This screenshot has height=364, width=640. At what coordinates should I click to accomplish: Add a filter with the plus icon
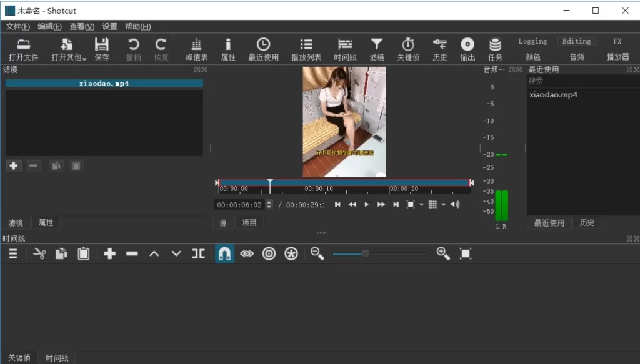(x=14, y=165)
